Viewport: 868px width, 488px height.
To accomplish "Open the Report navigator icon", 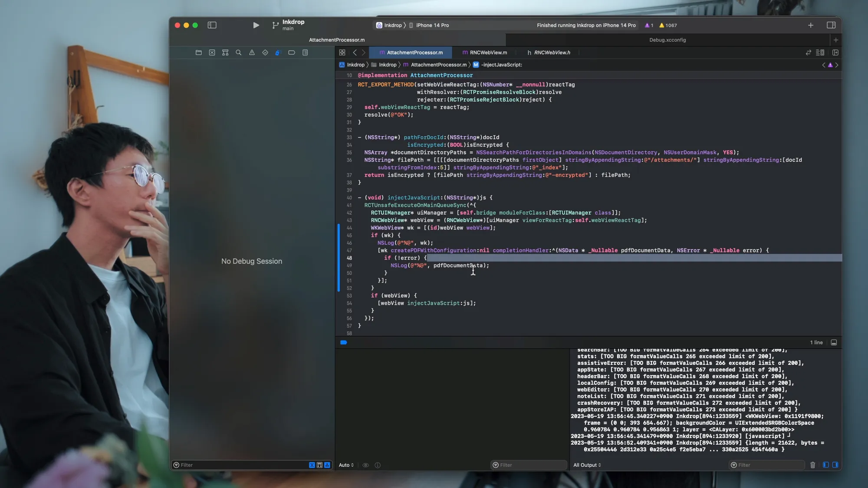I will point(305,52).
